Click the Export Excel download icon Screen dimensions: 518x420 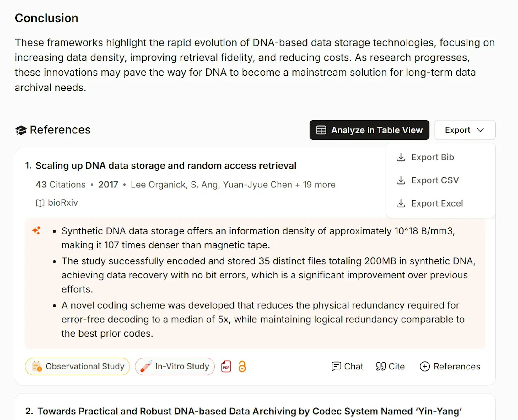tap(401, 203)
